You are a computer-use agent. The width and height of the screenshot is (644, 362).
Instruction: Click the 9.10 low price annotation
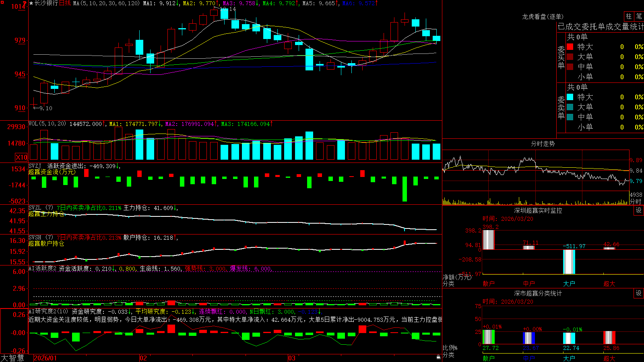(46, 108)
